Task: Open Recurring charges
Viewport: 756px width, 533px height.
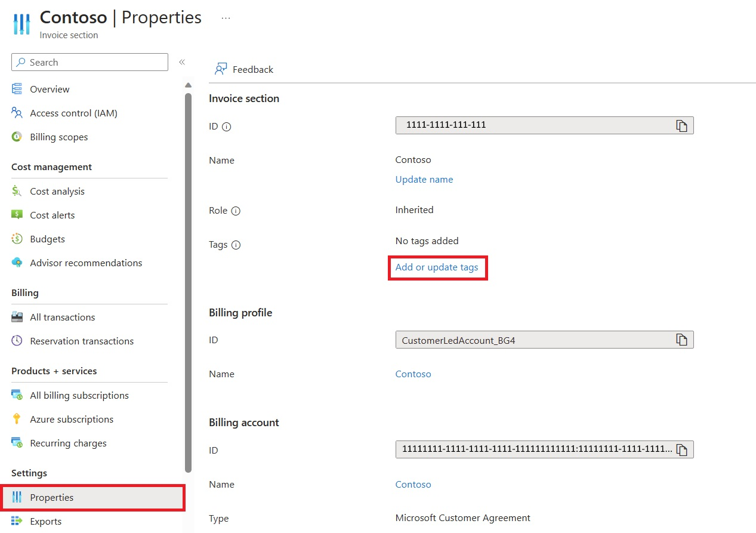Action: (x=68, y=443)
